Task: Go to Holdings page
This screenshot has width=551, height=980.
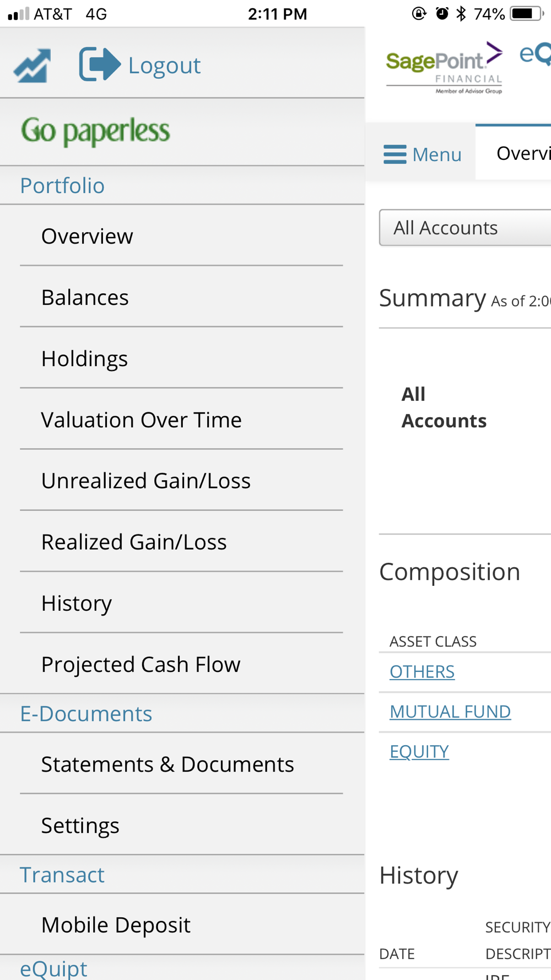Action: coord(84,359)
